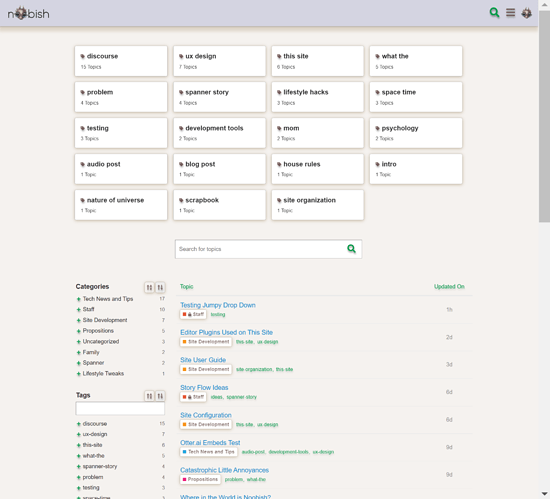Open the scrapbook tag card

(x=220, y=205)
